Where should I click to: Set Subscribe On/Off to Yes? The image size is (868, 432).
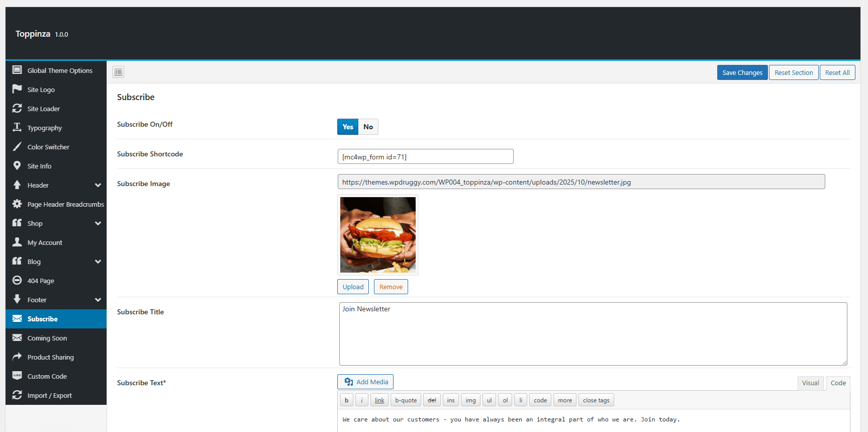click(348, 127)
